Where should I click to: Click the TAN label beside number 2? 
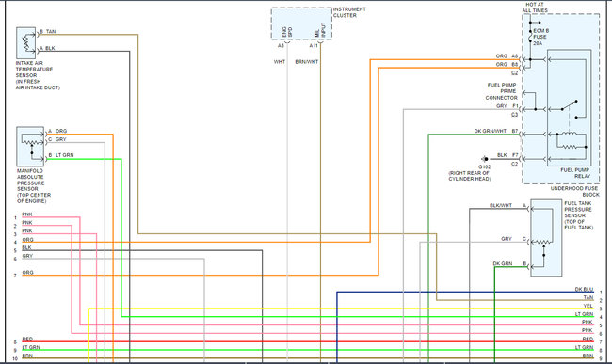click(588, 297)
